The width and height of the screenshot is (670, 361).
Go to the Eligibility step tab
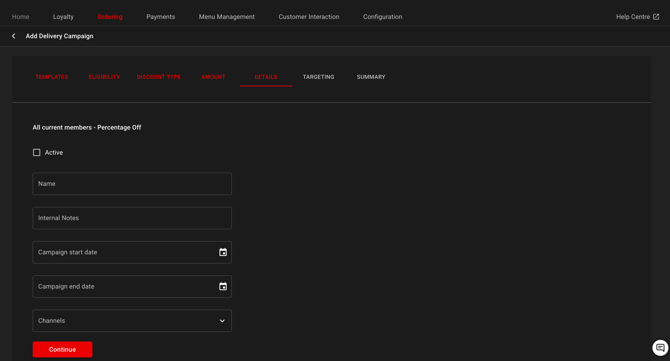(x=104, y=77)
